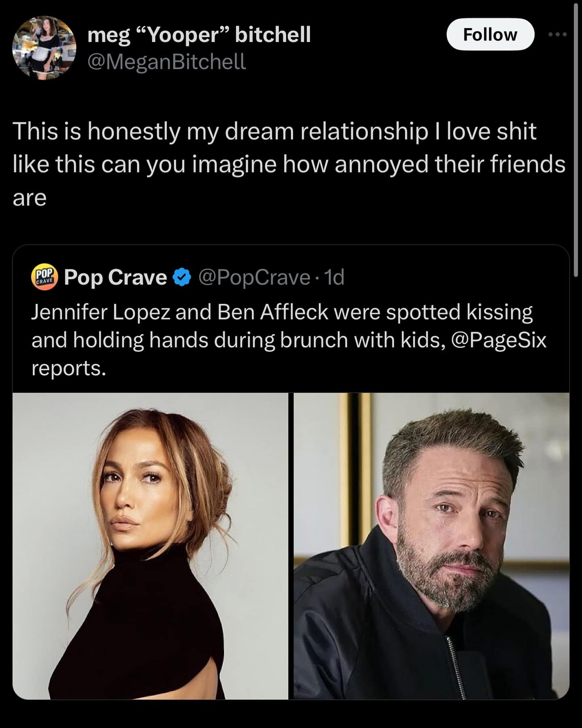Click the 1d timestamp on quoted post

point(335,277)
